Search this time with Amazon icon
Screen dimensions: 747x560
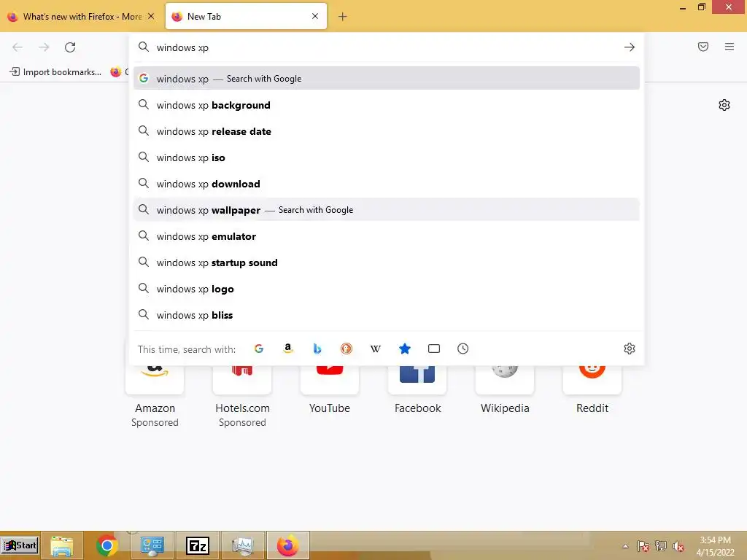287,349
